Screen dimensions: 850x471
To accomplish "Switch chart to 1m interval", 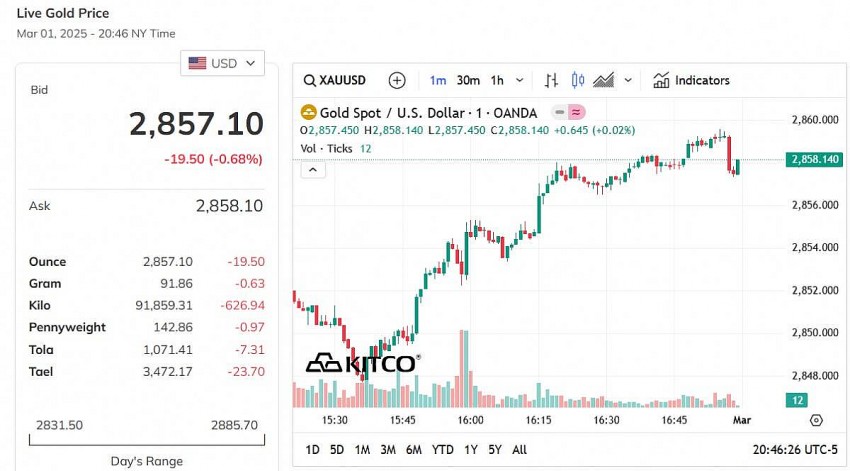I will 438,80.
